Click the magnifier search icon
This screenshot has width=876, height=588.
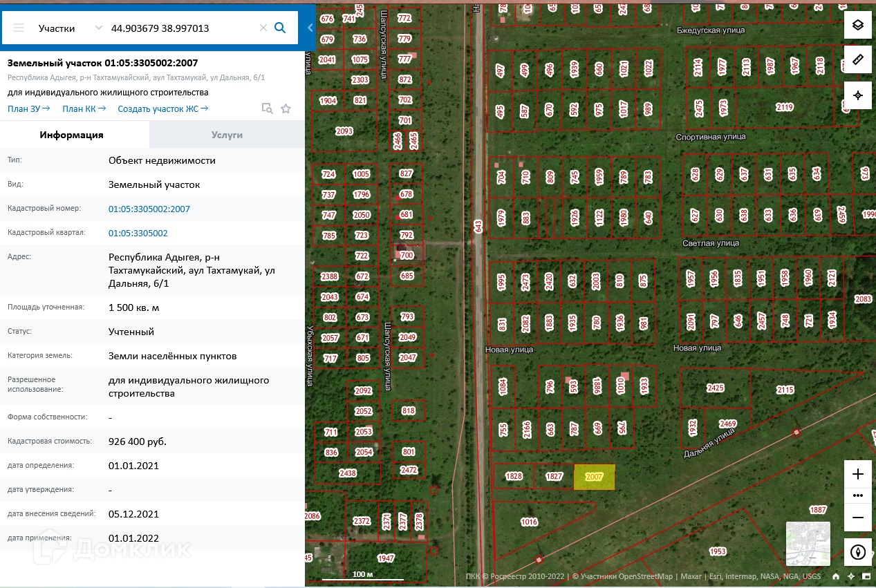coord(280,28)
